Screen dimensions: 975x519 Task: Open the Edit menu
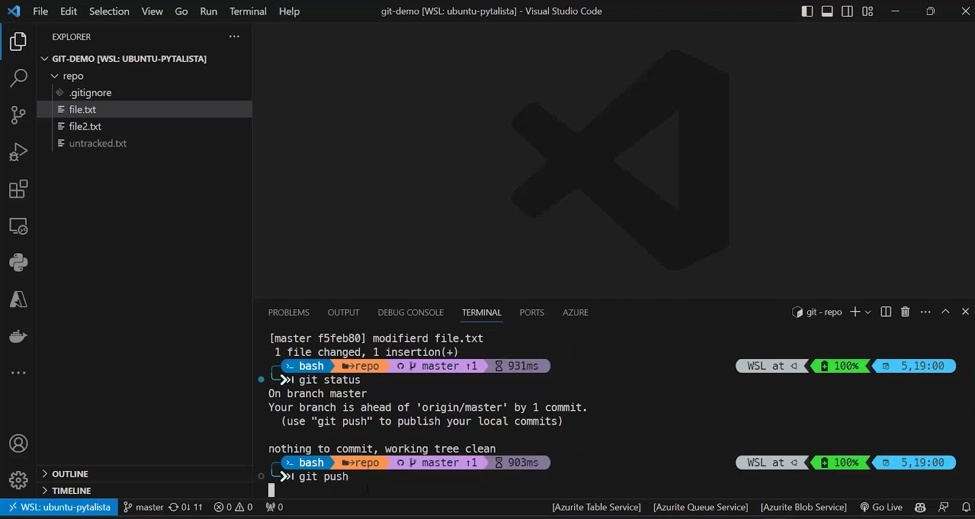click(x=68, y=11)
